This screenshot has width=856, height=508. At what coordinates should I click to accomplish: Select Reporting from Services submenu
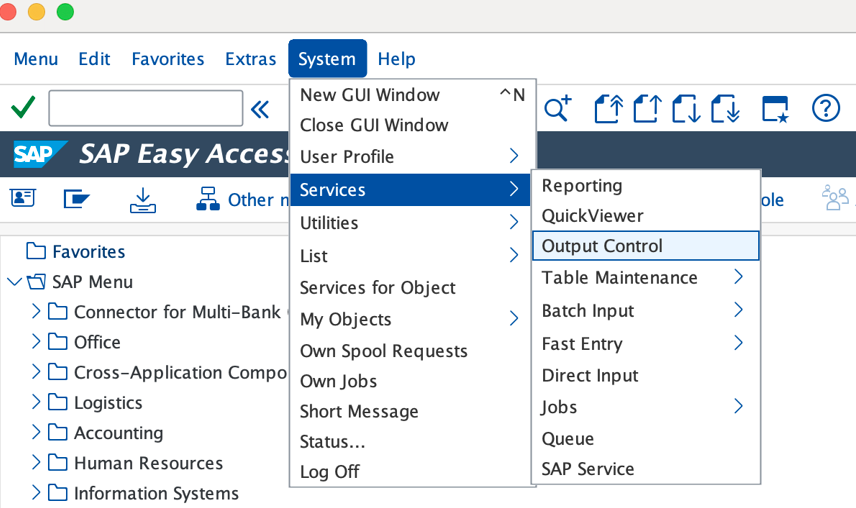pyautogui.click(x=646, y=186)
